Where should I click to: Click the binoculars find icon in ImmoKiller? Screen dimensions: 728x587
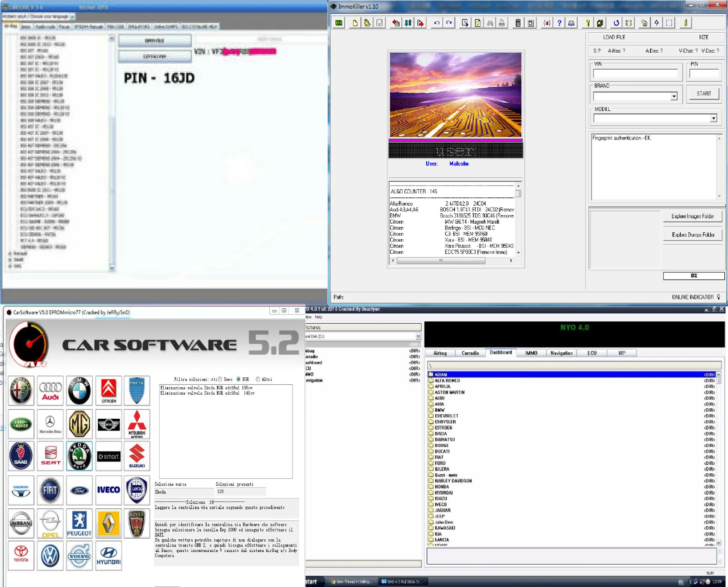click(x=490, y=23)
